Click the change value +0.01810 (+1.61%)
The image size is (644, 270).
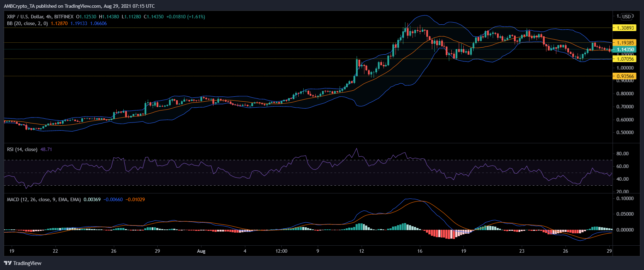point(186,17)
